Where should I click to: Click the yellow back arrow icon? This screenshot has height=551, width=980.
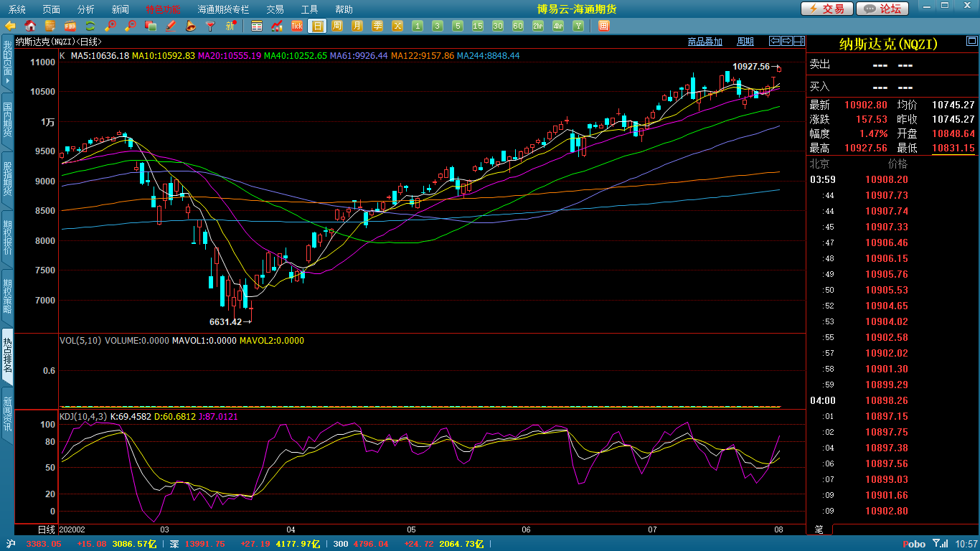click(10, 26)
